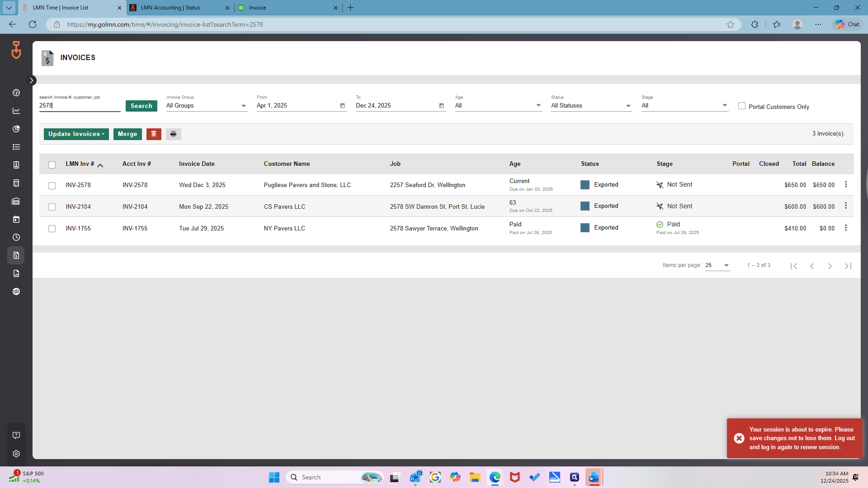The width and height of the screenshot is (868, 488).
Task: Open the Windows Start menu
Action: coord(274,477)
